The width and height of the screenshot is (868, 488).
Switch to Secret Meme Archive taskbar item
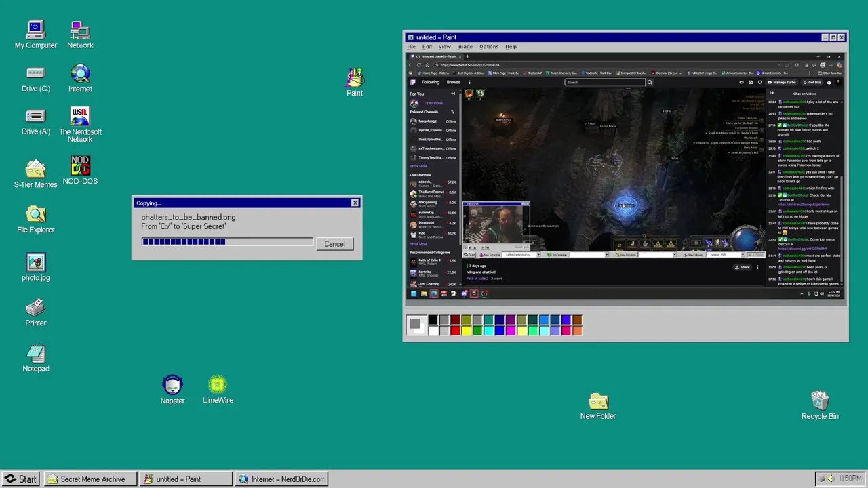pos(89,479)
